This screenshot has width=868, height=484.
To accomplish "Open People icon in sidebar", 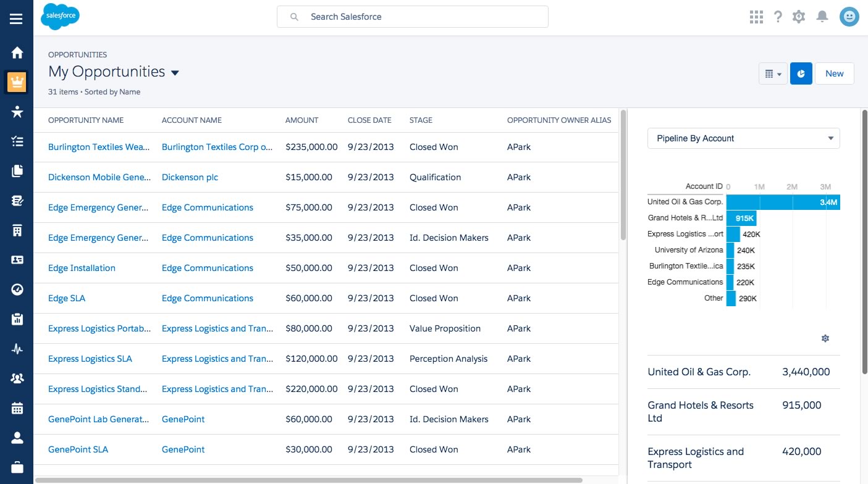I will (x=17, y=438).
